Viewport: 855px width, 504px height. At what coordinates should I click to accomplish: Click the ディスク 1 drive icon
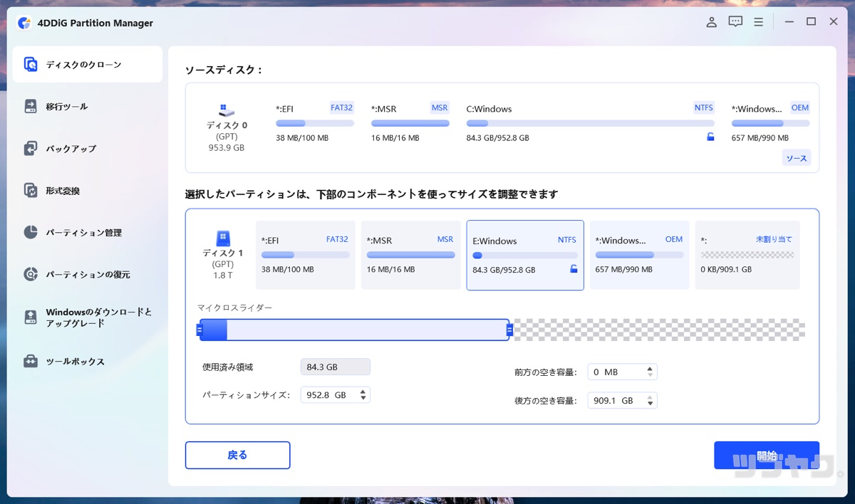[x=222, y=238]
